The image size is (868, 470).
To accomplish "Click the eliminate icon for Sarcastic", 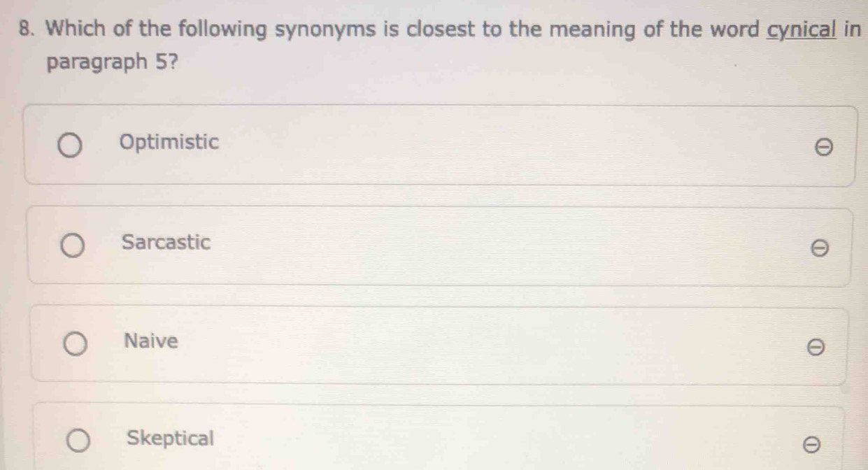I will click(x=821, y=248).
